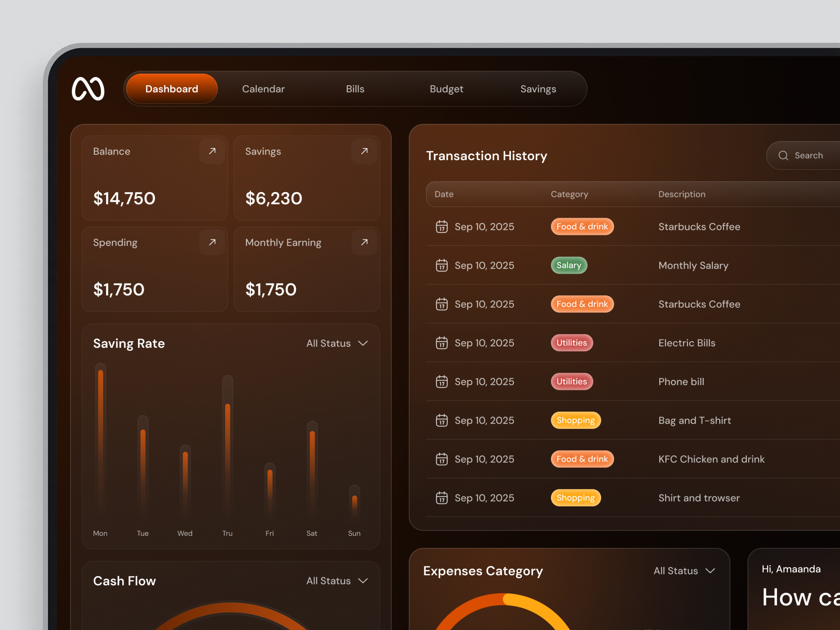Image resolution: width=840 pixels, height=630 pixels.
Task: Click the Shopping tag on Bag and T-shirt row
Action: [x=576, y=420]
